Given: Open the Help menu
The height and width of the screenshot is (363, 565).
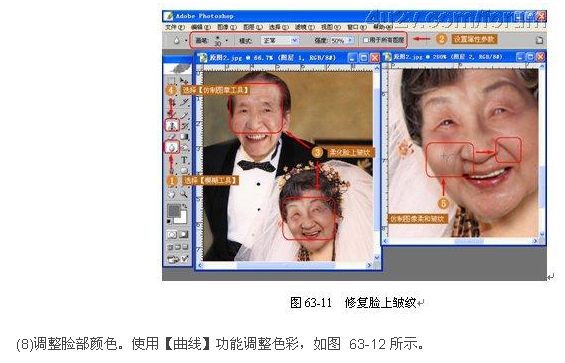Looking at the screenshot, I should (382, 27).
